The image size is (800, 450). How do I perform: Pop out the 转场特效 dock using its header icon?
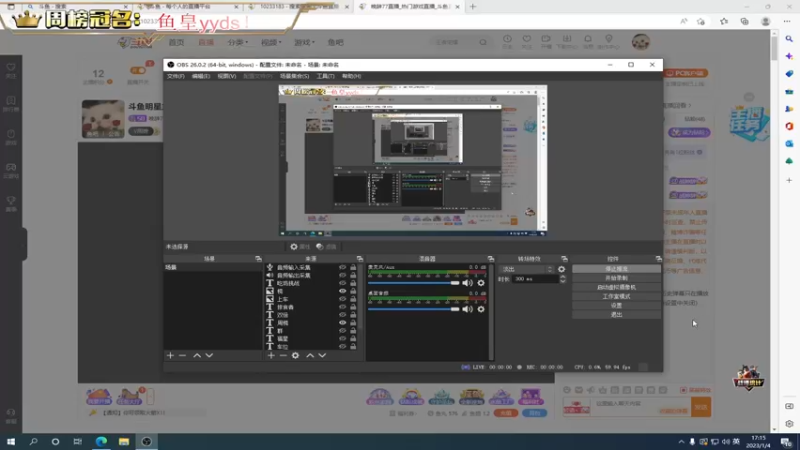564,259
